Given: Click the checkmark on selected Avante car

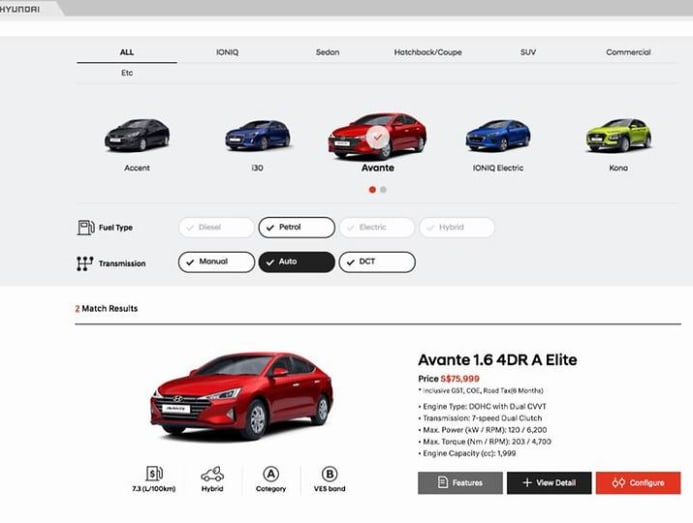Looking at the screenshot, I should coord(377,138).
